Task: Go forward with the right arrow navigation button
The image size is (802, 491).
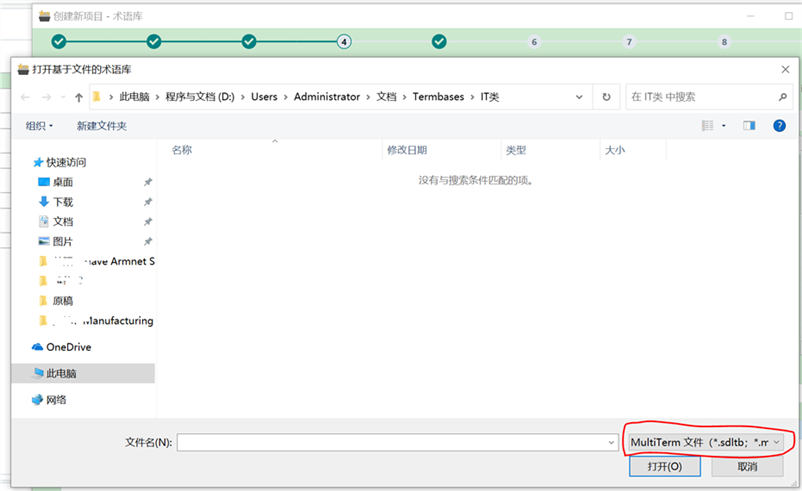Action: point(47,97)
